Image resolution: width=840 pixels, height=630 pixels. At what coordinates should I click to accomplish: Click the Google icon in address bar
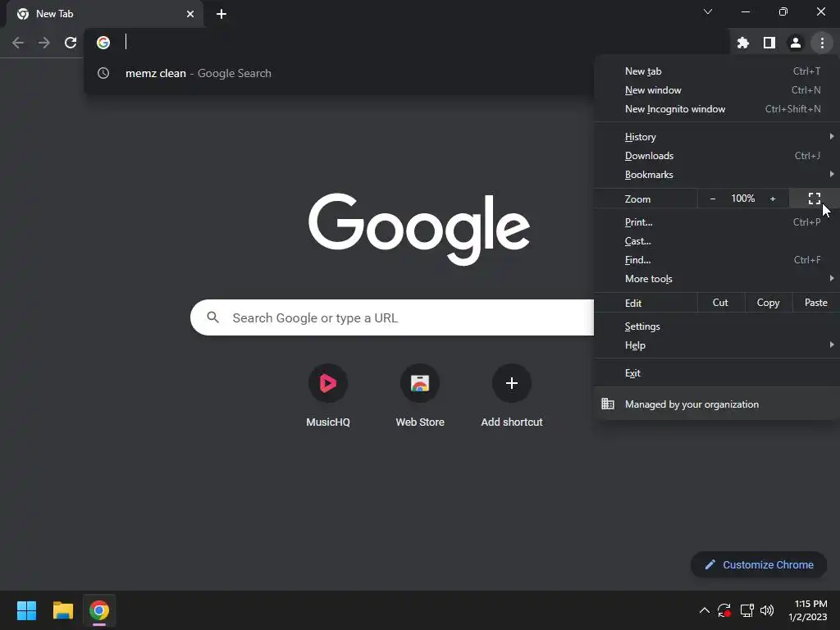coord(103,43)
